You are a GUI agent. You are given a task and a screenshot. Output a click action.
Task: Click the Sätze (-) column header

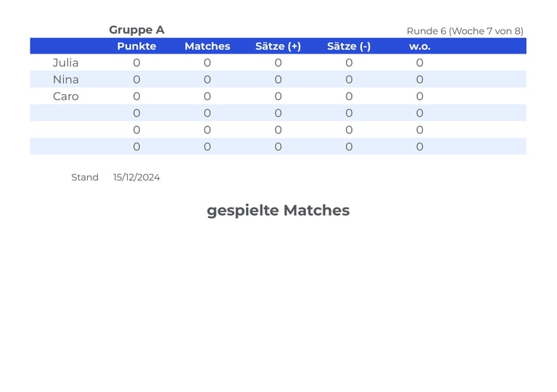[348, 46]
